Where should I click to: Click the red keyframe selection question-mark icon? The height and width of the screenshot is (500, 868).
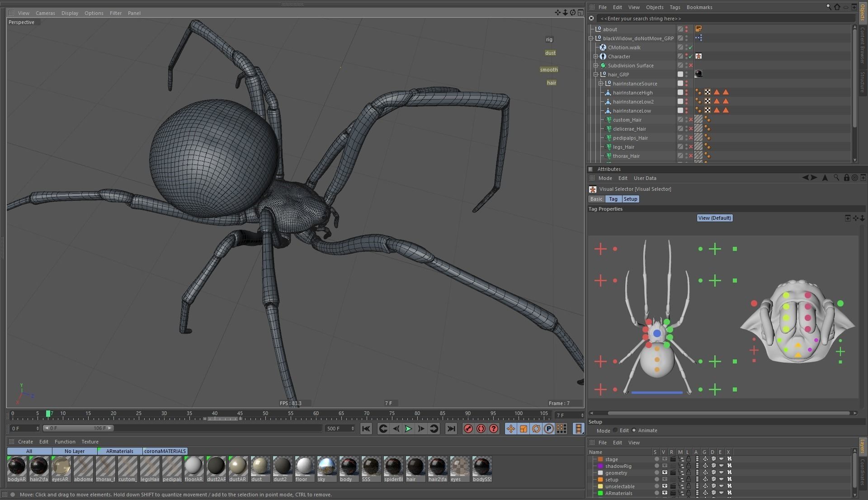[x=494, y=429]
